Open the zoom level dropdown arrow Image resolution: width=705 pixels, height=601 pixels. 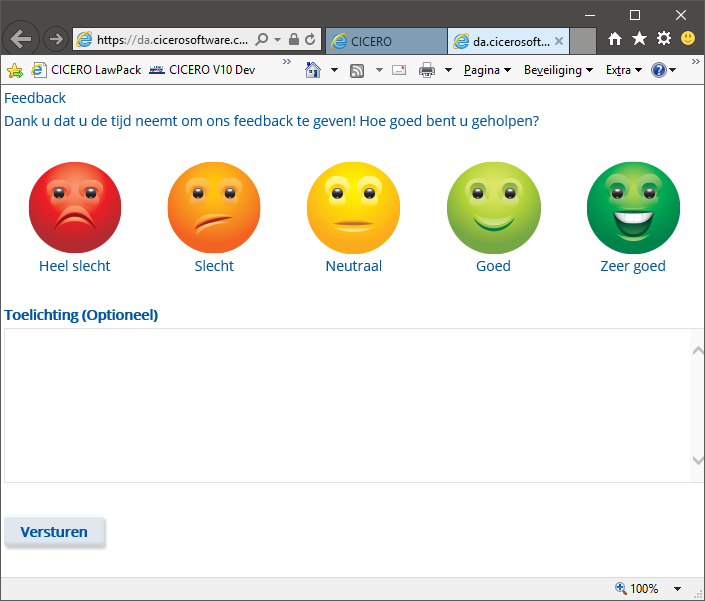pos(677,588)
